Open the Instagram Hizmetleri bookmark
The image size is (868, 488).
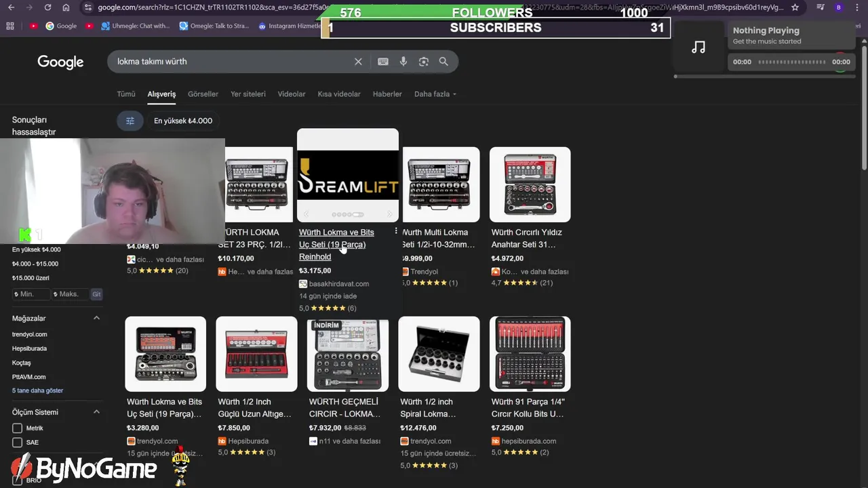click(290, 26)
